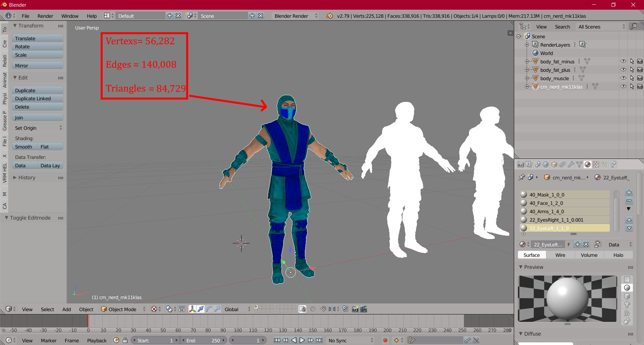Screen dimensions: 644x345
Task: Add a new material slot with plus
Action: click(x=629, y=192)
